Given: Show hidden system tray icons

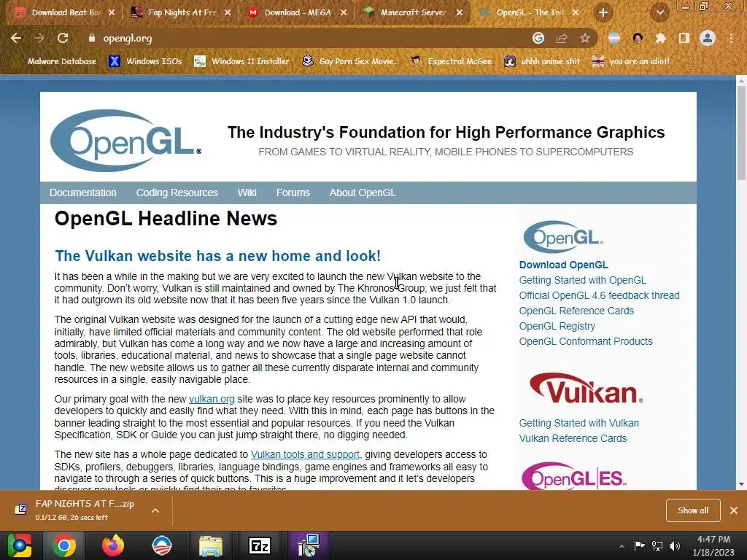Looking at the screenshot, I should [x=622, y=546].
